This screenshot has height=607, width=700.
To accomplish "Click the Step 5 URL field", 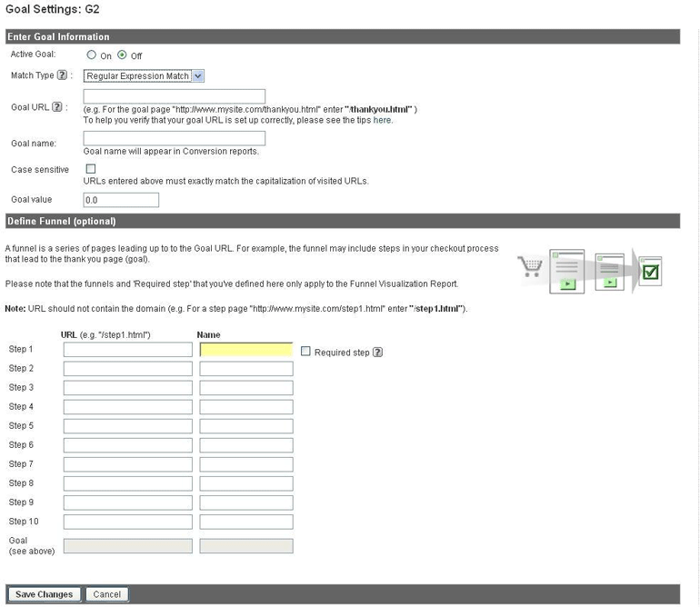I will (127, 426).
